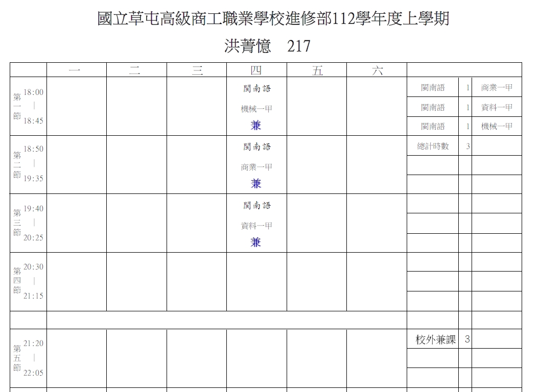539x392 pixels.
Task: Click the 18:45 end time of first period
Action: (x=33, y=120)
